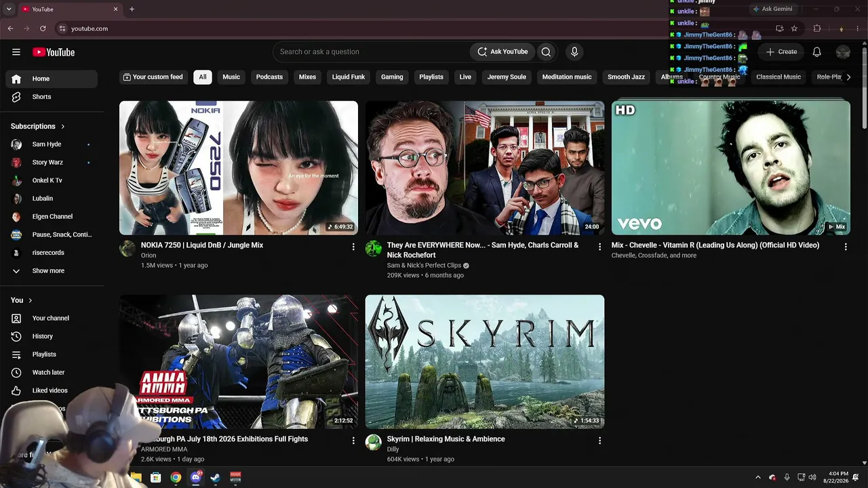Open Steam from the taskbar
This screenshot has width=868, height=488.
click(x=216, y=477)
